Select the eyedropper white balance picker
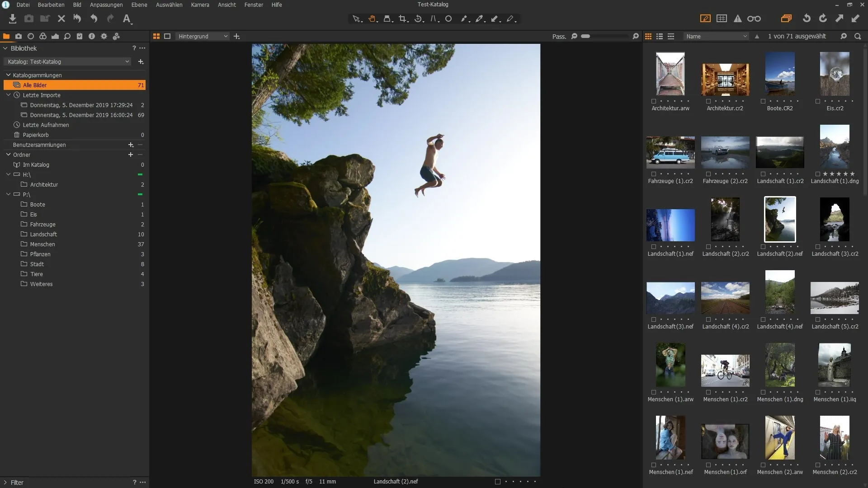The height and width of the screenshot is (488, 868). coord(480,19)
